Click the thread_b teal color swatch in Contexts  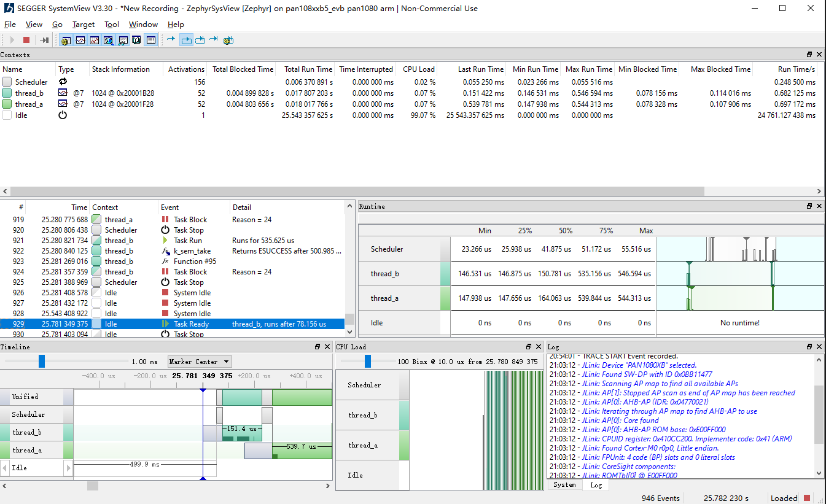[x=7, y=93]
